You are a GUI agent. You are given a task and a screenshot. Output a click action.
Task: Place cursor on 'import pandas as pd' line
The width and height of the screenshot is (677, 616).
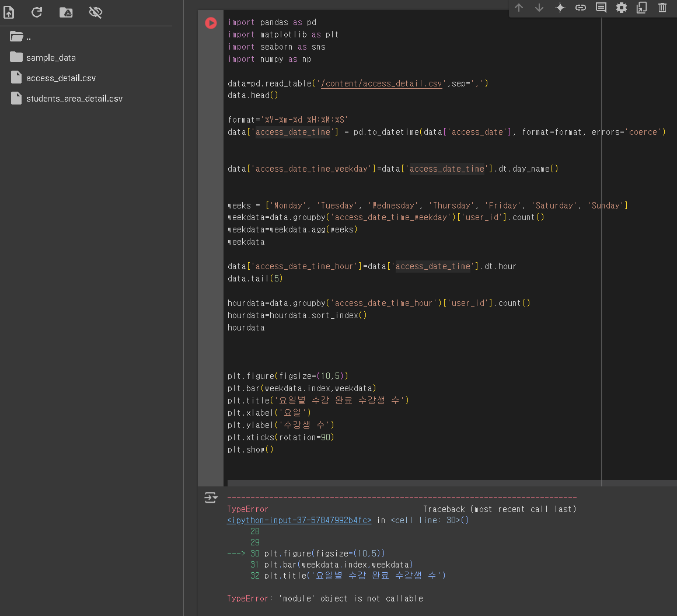click(x=272, y=22)
